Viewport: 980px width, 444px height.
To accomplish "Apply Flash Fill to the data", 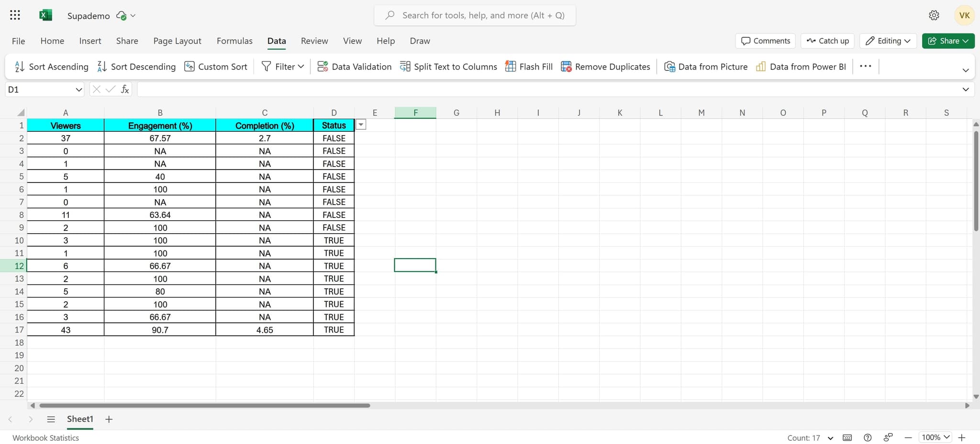I will (529, 67).
